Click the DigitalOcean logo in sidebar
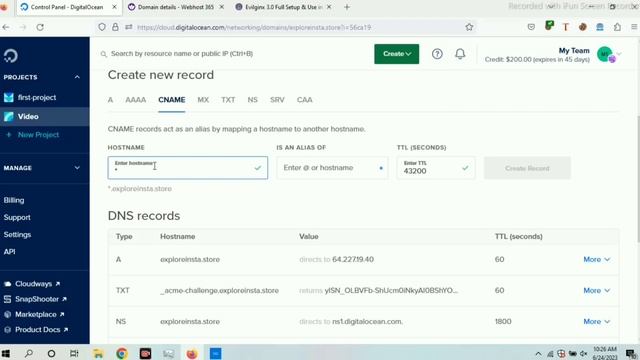This screenshot has width=640, height=360. 11,56
